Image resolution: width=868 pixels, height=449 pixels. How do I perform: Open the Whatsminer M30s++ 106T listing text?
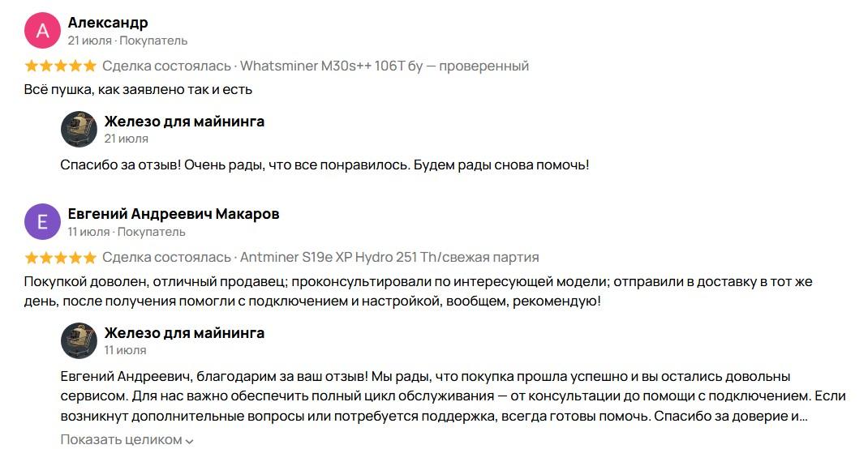click(x=385, y=66)
